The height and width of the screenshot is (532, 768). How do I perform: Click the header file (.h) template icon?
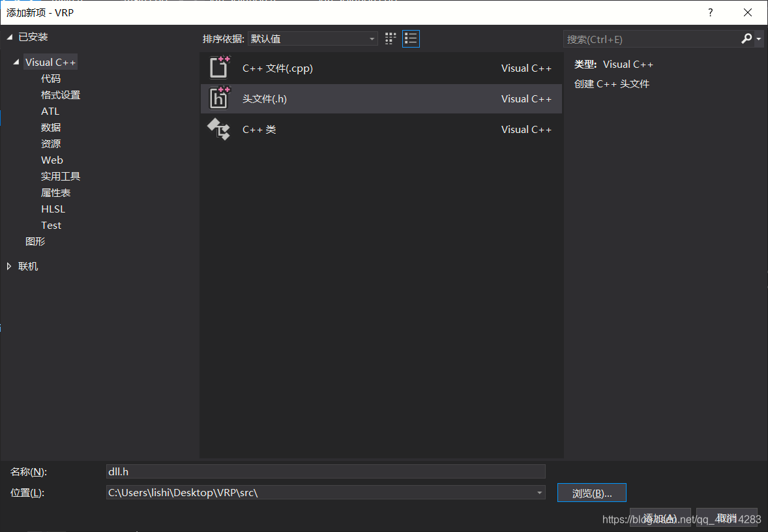[219, 98]
